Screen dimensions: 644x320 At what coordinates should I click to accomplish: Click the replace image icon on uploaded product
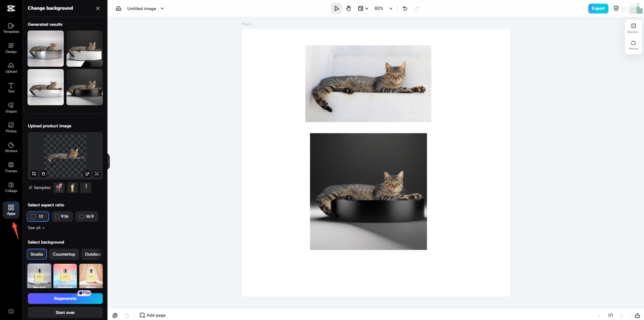coord(34,174)
